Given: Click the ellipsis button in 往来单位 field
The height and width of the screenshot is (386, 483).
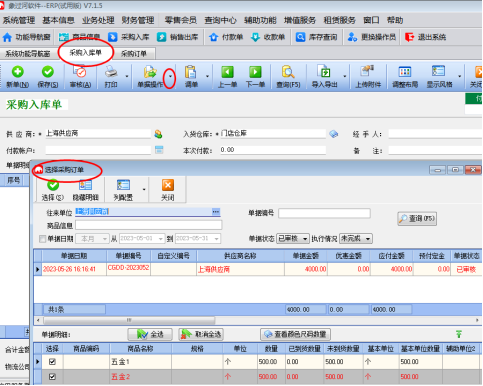Looking at the screenshot, I should pos(216,212).
